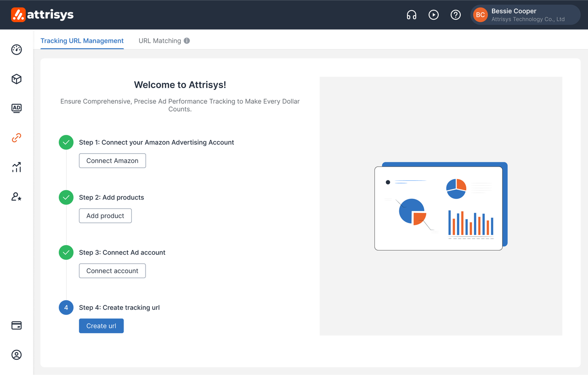The width and height of the screenshot is (588, 375).
Task: Open the user star sidebar icon
Action: pyautogui.click(x=17, y=196)
